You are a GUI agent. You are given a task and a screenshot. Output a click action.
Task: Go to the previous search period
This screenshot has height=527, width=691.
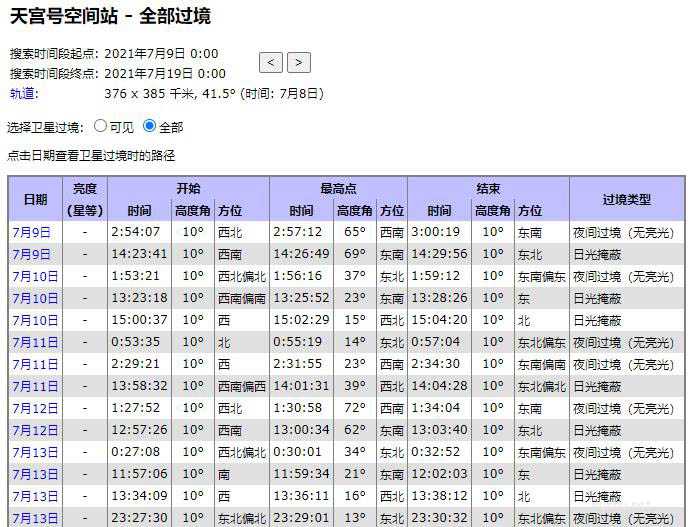coord(271,63)
